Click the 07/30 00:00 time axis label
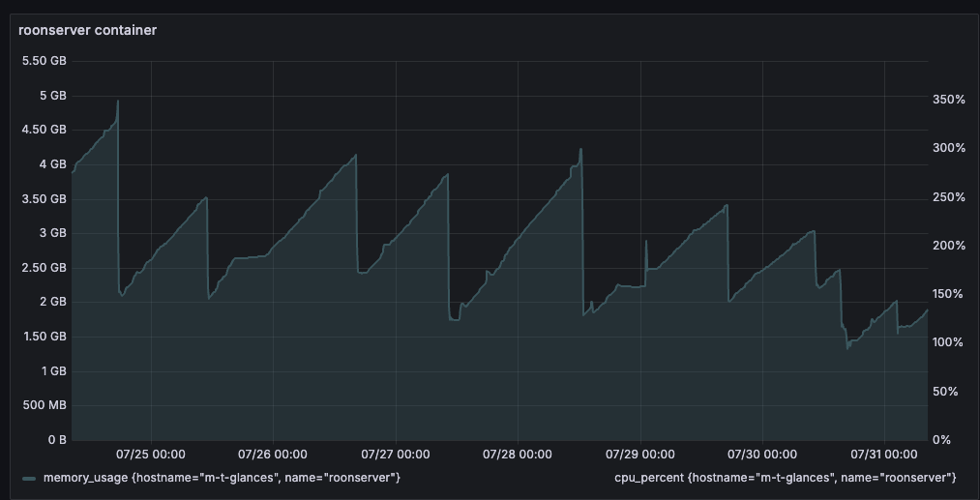Screen dimensions: 980x500 762,455
